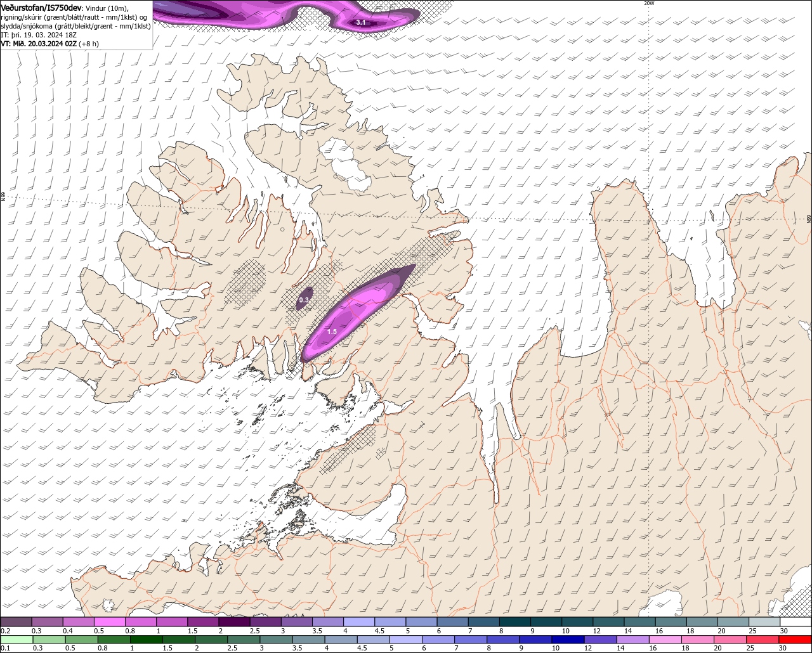This screenshot has width=812, height=653.
Task: Click the 'IT: þri. 19. 03. 2024 18Z' line
Action: (x=39, y=35)
